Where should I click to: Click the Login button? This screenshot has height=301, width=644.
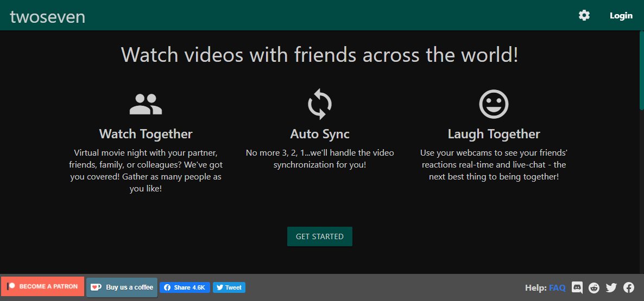point(621,15)
